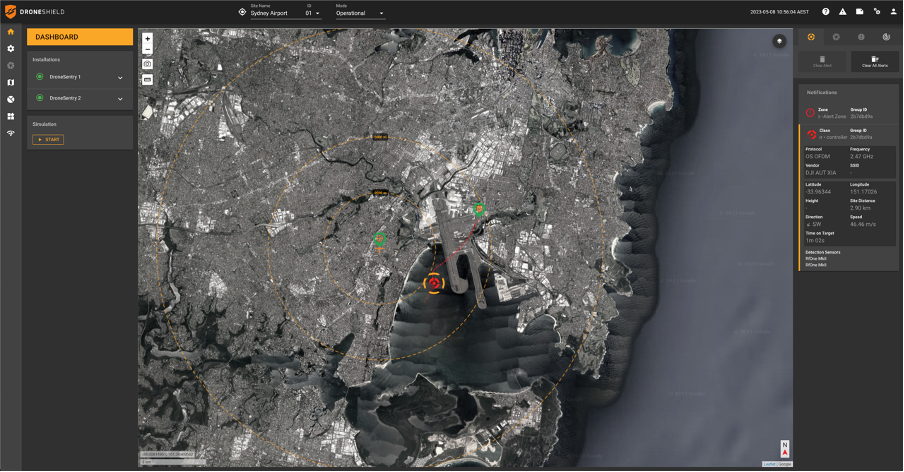Switch to the third right panel tab
The height and width of the screenshot is (472, 904).
point(861,37)
